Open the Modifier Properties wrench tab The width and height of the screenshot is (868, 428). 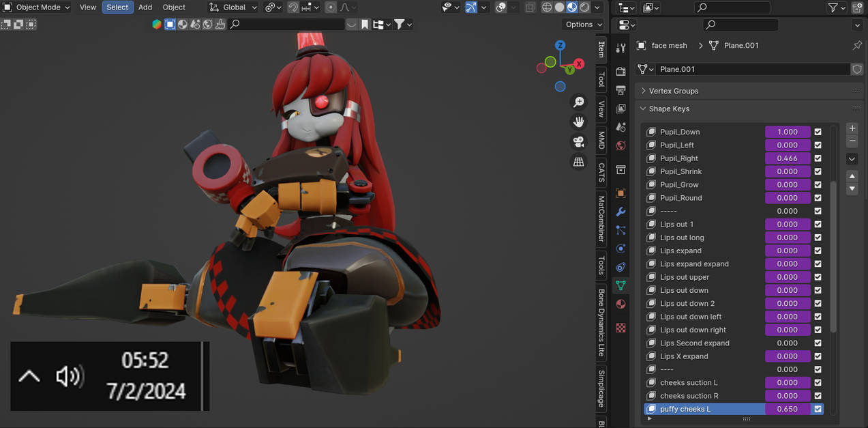(620, 212)
